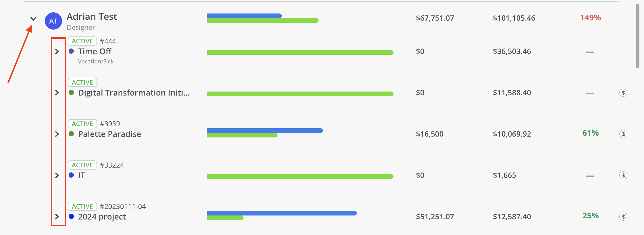This screenshot has width=644, height=235.
Task: Click dollar icon on 2024 project row
Action: point(623,217)
